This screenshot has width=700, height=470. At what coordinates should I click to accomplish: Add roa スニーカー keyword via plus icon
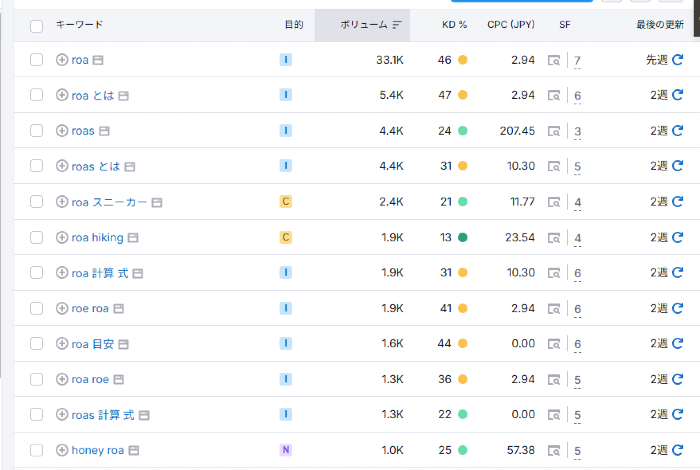[x=62, y=202]
